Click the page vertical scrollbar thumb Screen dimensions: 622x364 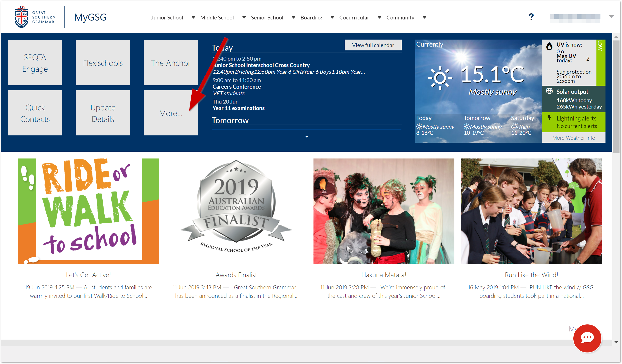click(x=616, y=96)
